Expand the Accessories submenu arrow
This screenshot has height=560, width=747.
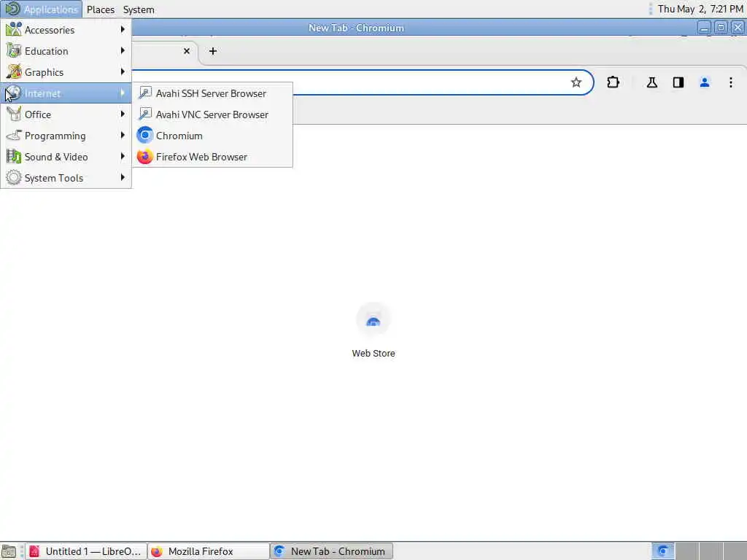tap(123, 29)
